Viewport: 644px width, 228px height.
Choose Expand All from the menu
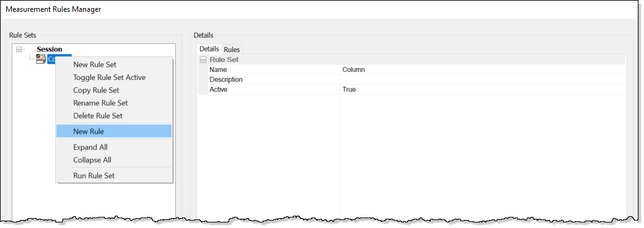tap(90, 147)
